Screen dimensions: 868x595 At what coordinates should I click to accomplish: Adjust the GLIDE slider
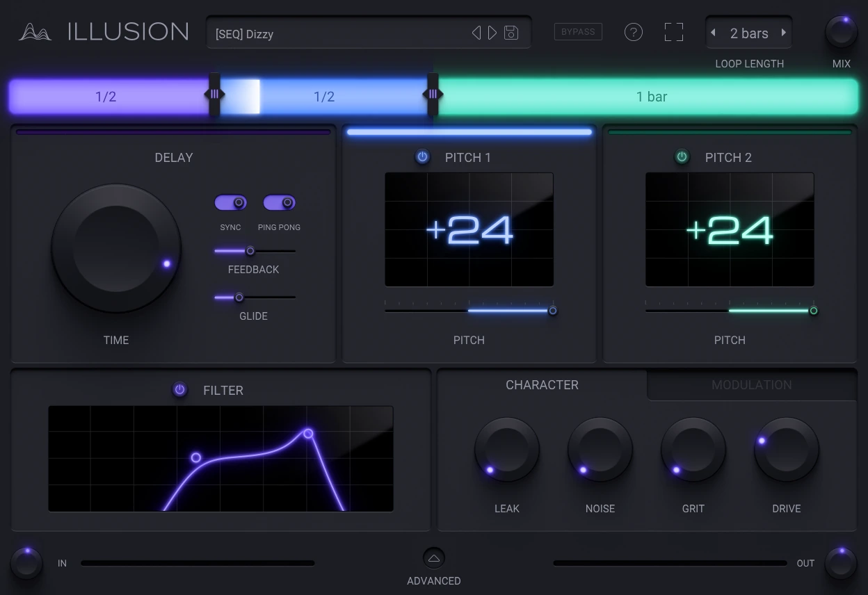pos(255,297)
